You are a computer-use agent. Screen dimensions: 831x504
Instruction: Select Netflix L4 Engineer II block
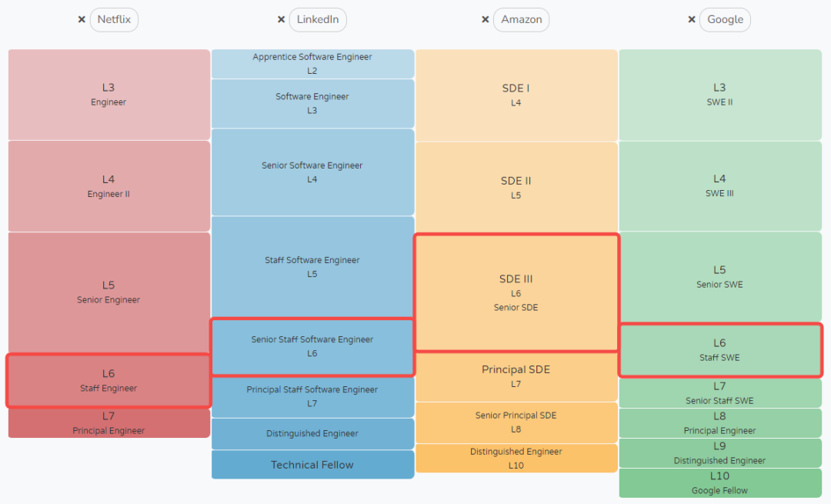coord(109,186)
